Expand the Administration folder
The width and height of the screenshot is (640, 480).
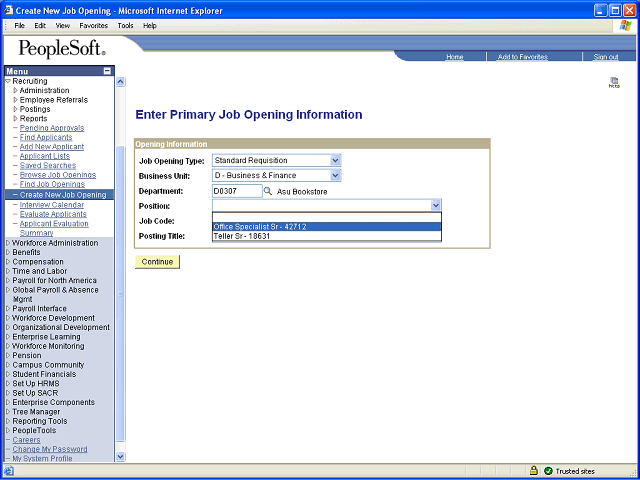[16, 90]
